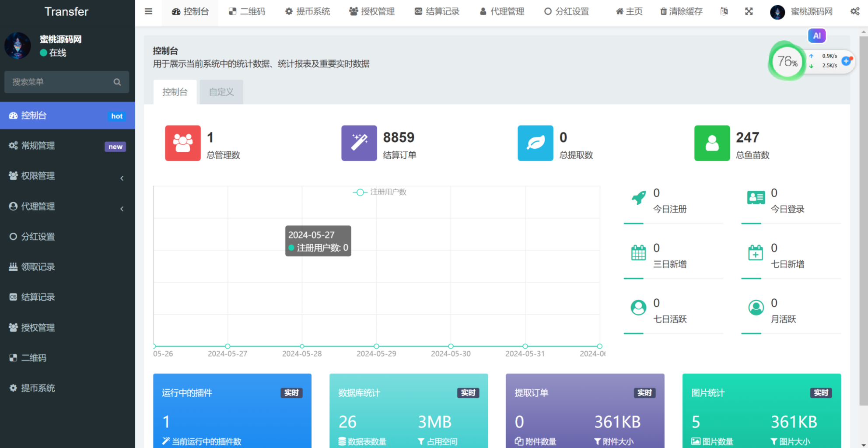Expand the 权限管理 sidebar menu
Image resolution: width=868 pixels, height=448 pixels.
pyautogui.click(x=67, y=176)
